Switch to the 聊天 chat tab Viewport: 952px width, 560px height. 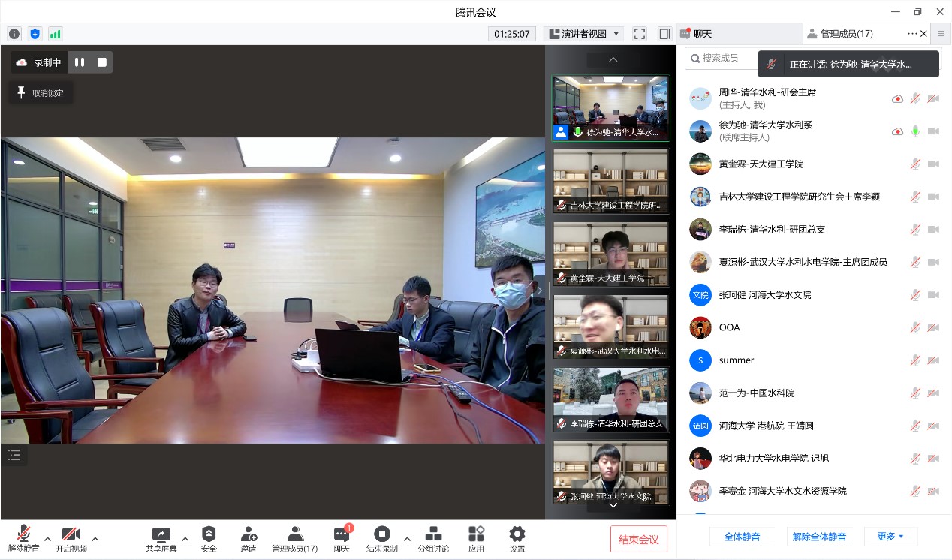(702, 34)
